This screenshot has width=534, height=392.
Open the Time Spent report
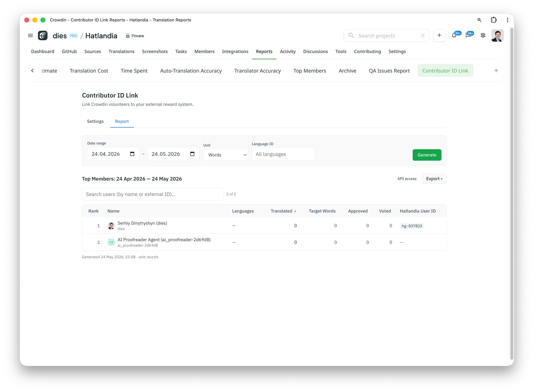pyautogui.click(x=134, y=71)
